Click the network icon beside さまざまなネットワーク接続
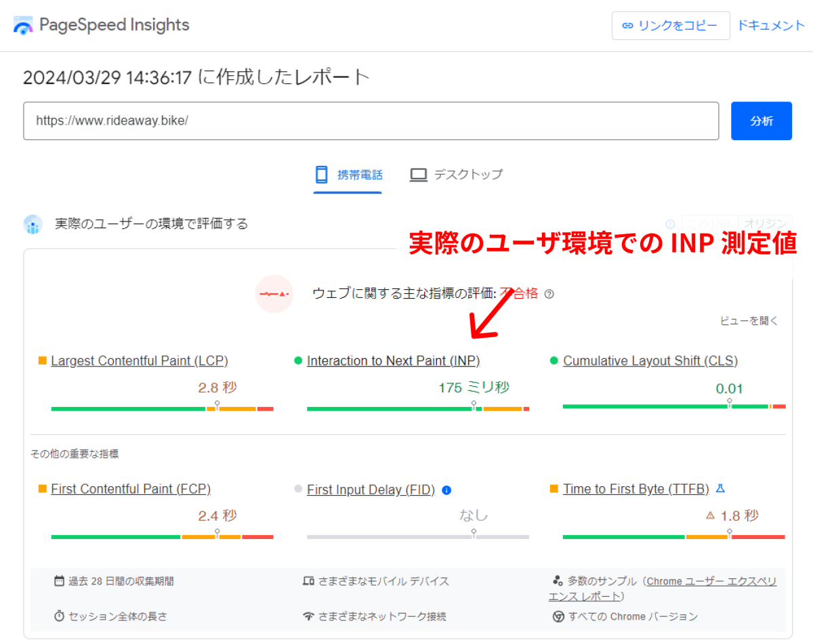 pyautogui.click(x=309, y=616)
